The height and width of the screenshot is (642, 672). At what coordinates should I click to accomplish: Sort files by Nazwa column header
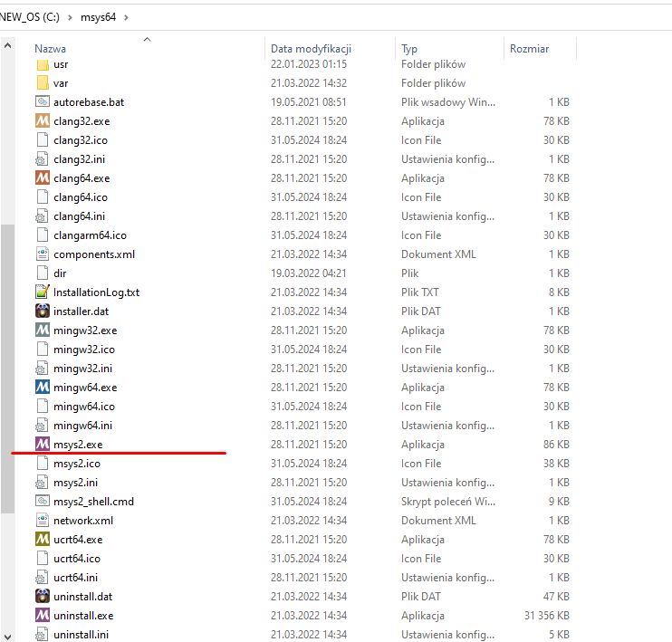click(x=50, y=49)
